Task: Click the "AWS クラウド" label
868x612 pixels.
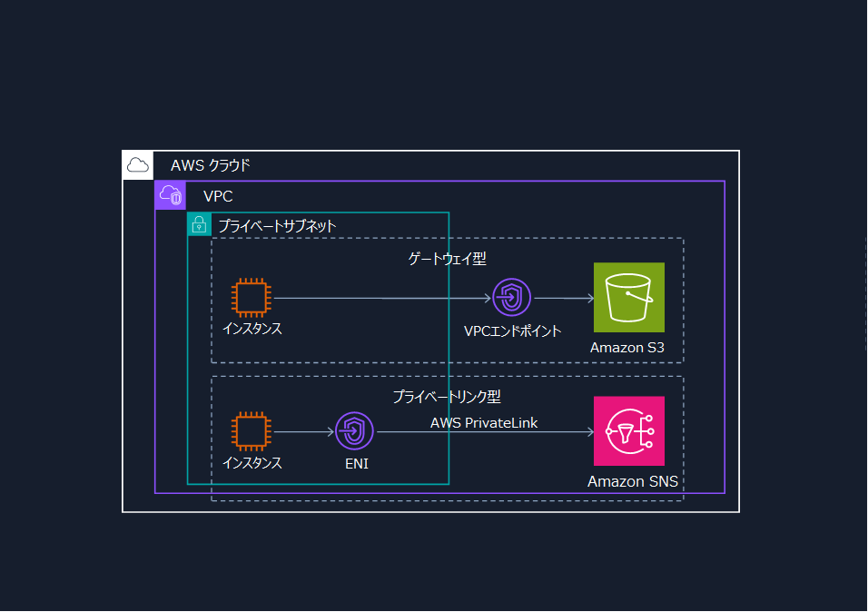Action: click(210, 165)
